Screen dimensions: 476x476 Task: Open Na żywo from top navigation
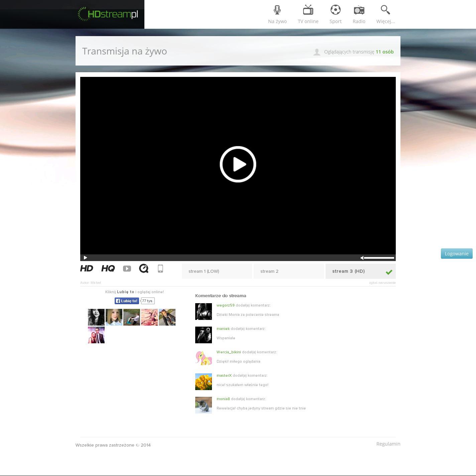tap(277, 14)
